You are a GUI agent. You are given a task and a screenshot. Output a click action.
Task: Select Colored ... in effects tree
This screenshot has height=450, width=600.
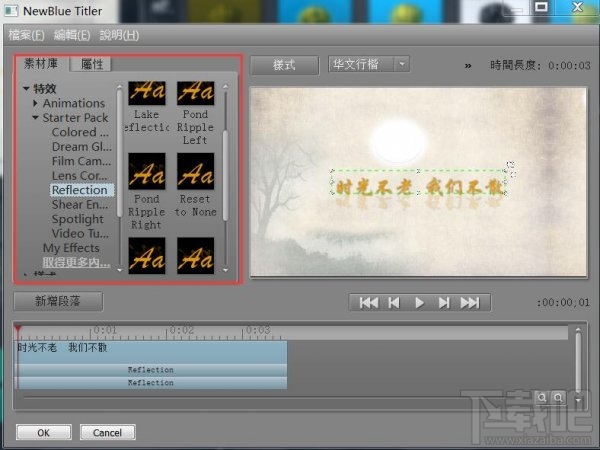tap(80, 132)
